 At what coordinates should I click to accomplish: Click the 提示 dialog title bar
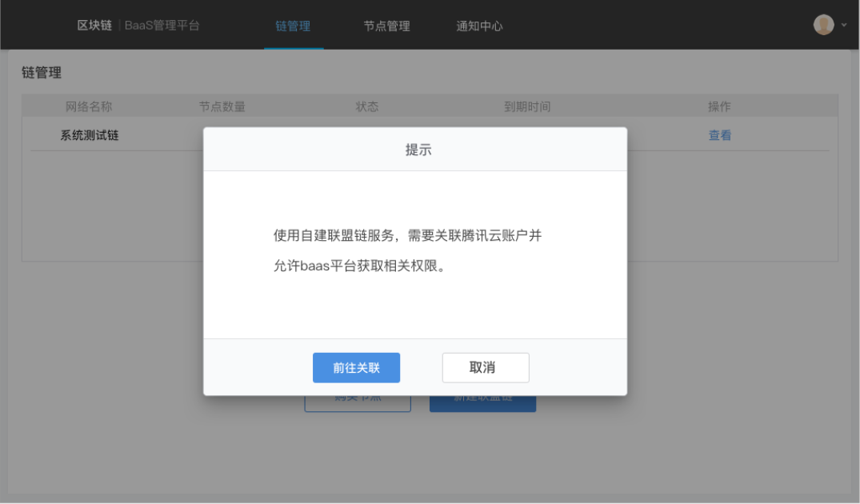(x=414, y=150)
